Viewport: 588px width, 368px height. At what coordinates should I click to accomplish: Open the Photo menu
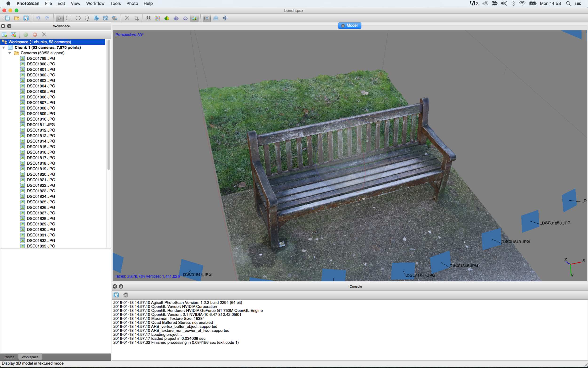(x=132, y=3)
